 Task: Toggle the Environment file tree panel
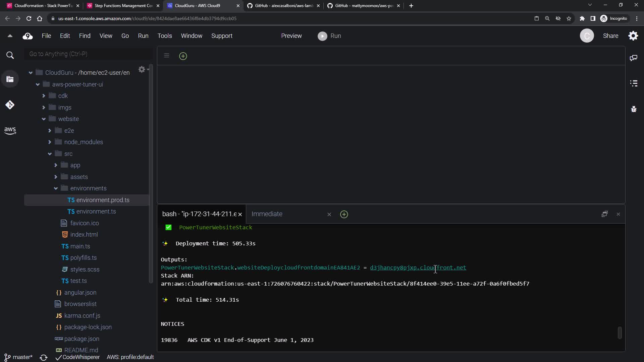click(10, 79)
